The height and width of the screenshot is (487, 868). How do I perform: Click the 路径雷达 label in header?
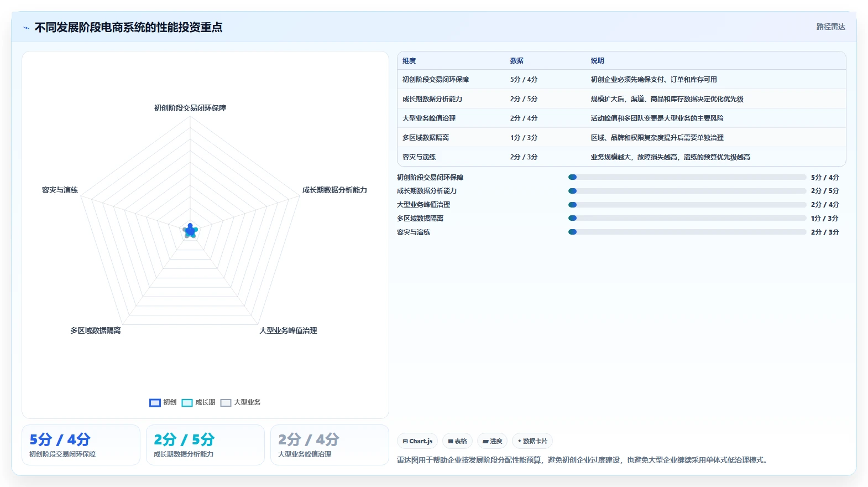click(830, 27)
